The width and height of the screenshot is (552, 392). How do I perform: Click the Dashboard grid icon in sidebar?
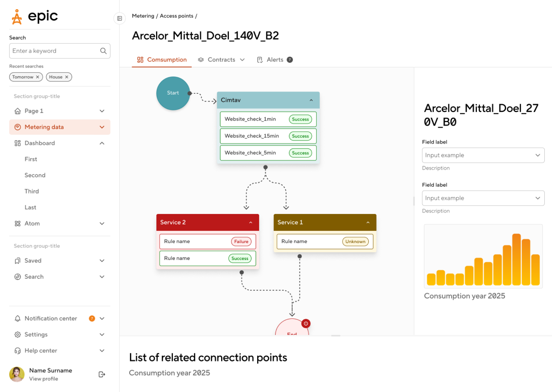(x=17, y=143)
